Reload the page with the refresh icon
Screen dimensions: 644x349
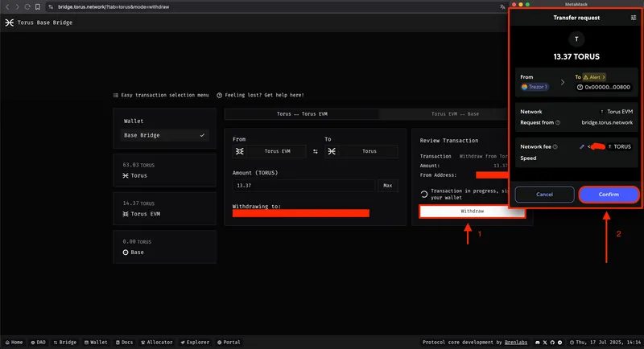point(27,6)
